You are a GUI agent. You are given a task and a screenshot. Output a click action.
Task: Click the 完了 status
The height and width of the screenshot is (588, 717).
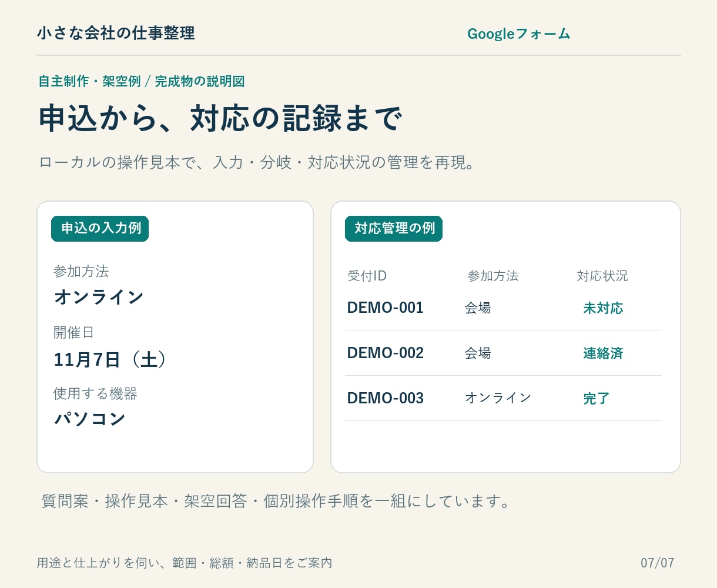tap(597, 399)
